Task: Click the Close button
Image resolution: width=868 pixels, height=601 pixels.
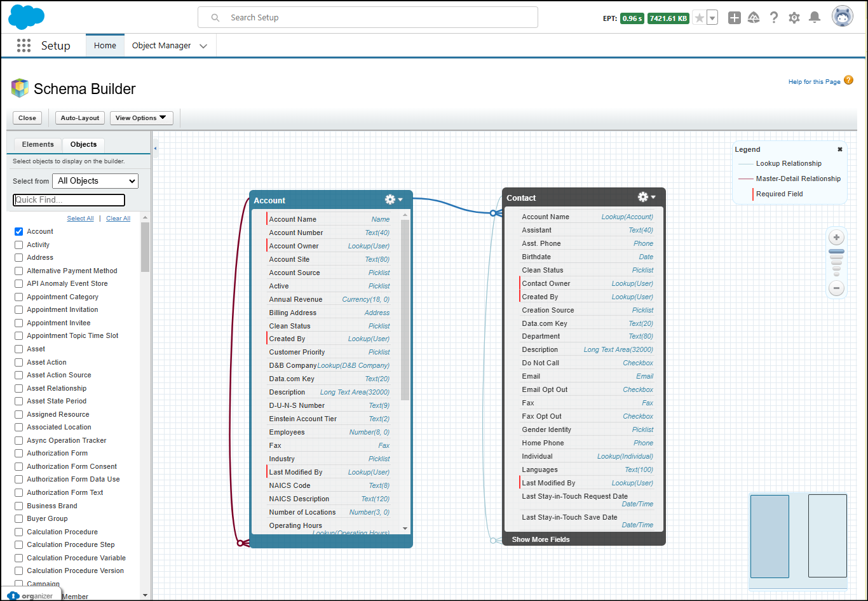Action: [x=27, y=118]
